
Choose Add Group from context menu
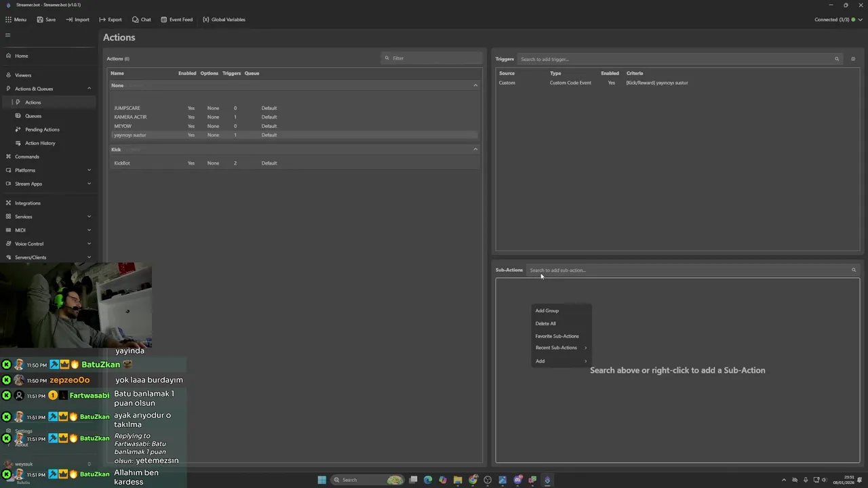(561, 310)
